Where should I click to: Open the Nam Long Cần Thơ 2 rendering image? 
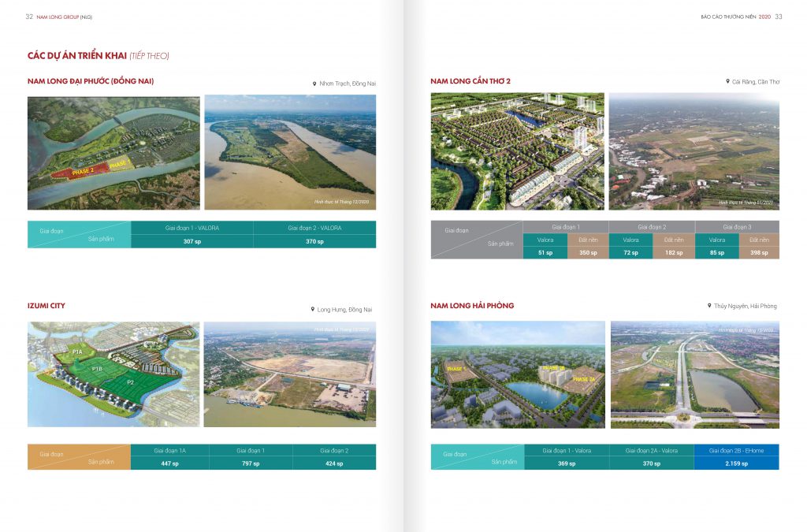[x=517, y=151]
